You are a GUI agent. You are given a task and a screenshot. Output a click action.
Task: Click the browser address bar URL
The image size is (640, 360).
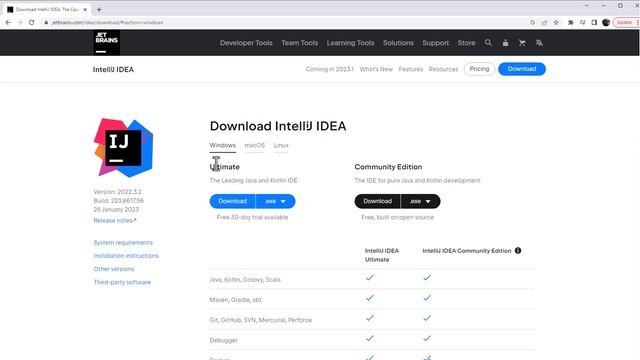point(108,22)
